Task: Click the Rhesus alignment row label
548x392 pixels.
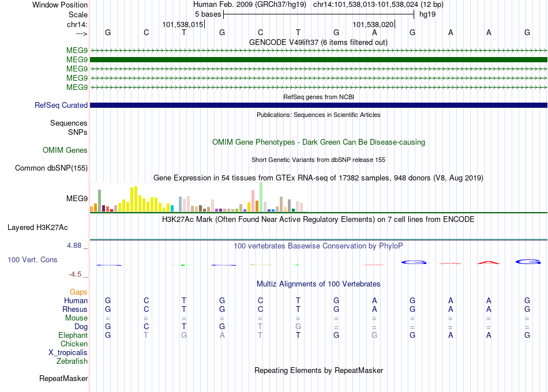Action: point(75,310)
